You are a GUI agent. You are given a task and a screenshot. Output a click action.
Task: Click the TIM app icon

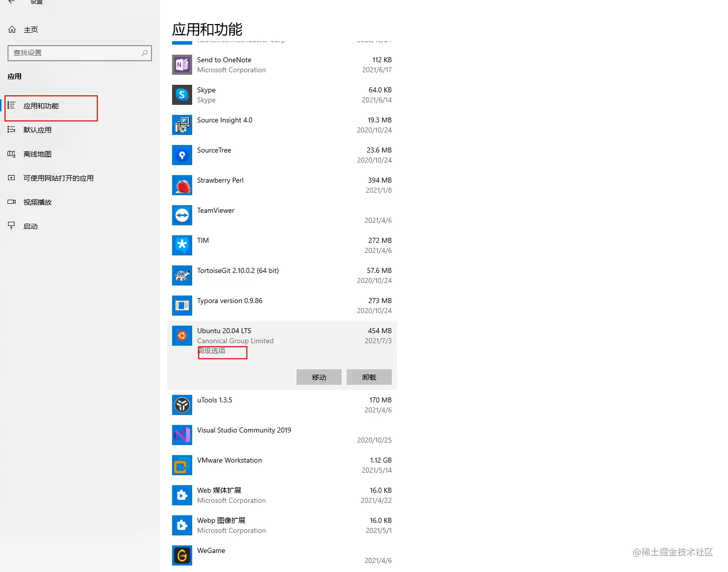click(x=182, y=245)
